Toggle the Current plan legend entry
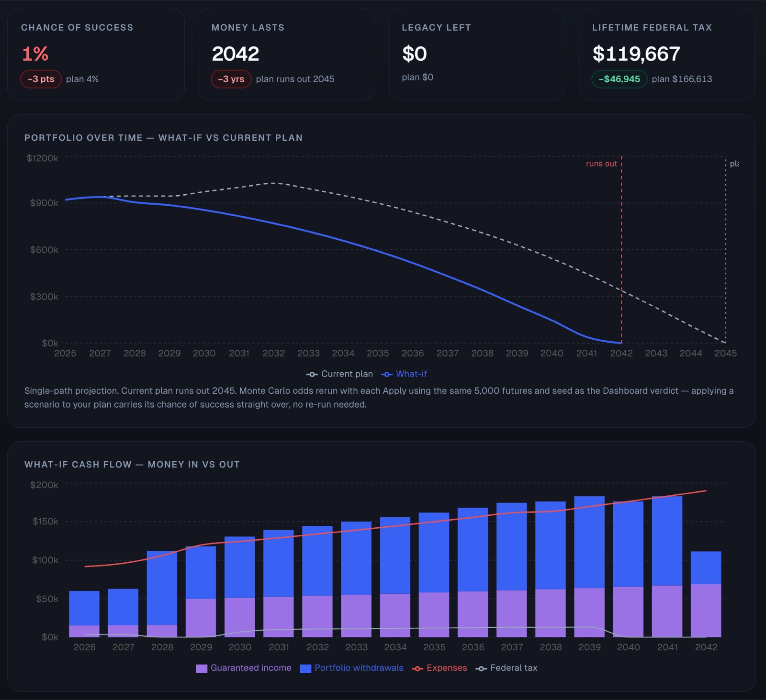This screenshot has height=700, width=766. tap(339, 374)
